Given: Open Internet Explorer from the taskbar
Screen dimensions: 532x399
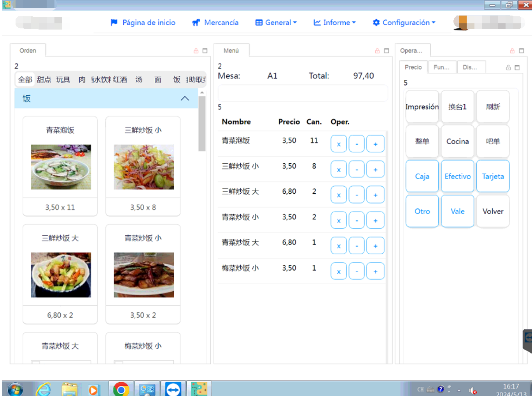Looking at the screenshot, I should pos(44,389).
